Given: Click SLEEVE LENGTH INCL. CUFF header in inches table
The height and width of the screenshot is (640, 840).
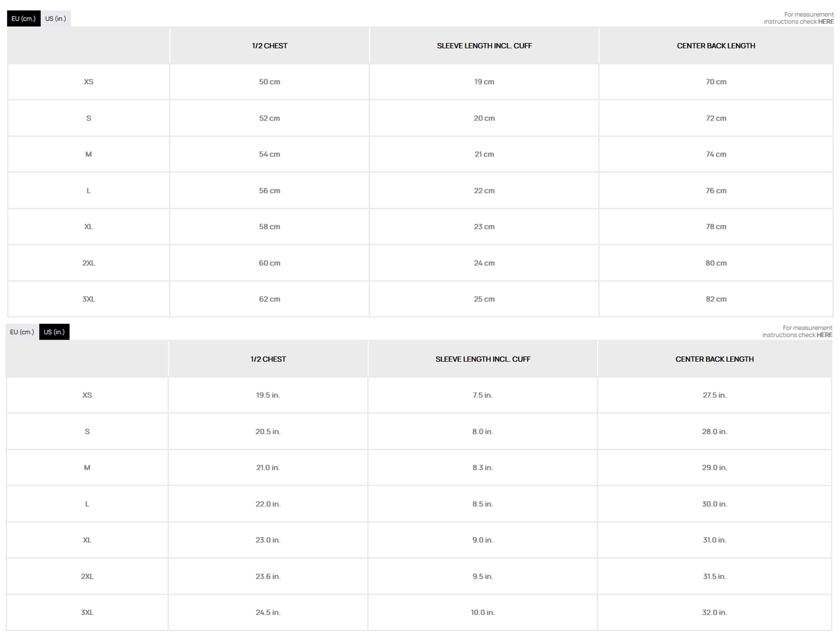Looking at the screenshot, I should pos(483,359).
